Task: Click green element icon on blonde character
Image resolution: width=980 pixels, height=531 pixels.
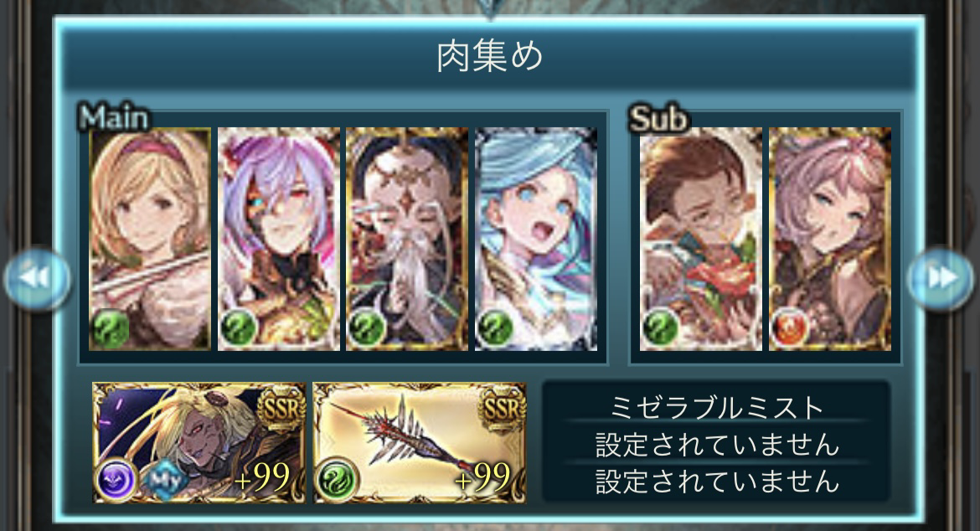Action: pyautogui.click(x=110, y=327)
